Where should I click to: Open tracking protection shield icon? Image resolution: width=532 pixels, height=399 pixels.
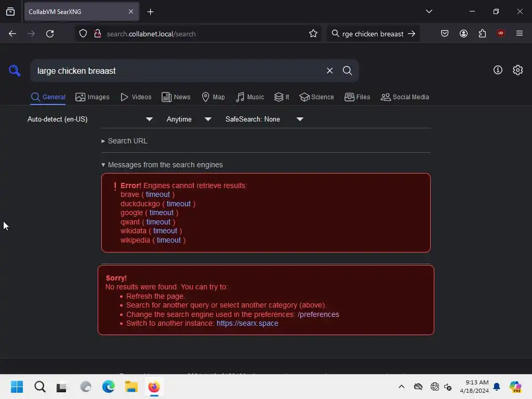click(83, 34)
